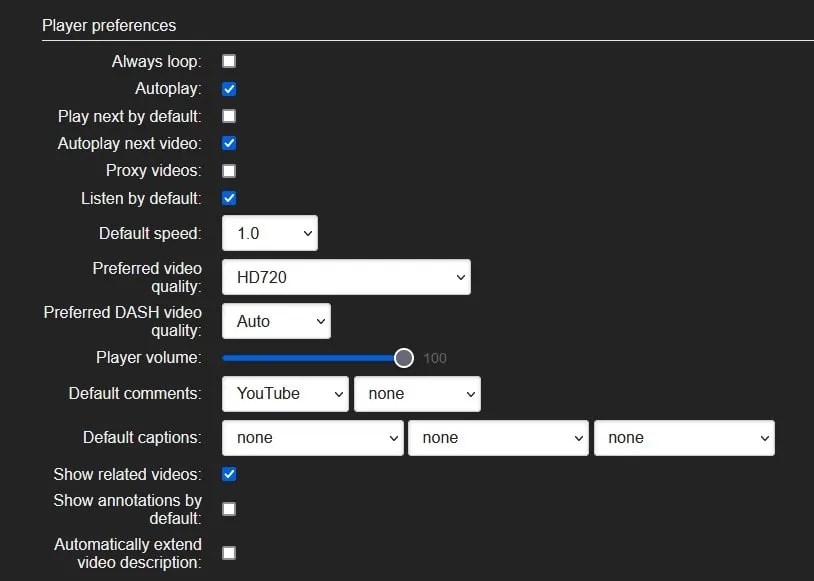814x581 pixels.
Task: Open the Preferred video quality dropdown showing HD720
Action: (x=346, y=277)
